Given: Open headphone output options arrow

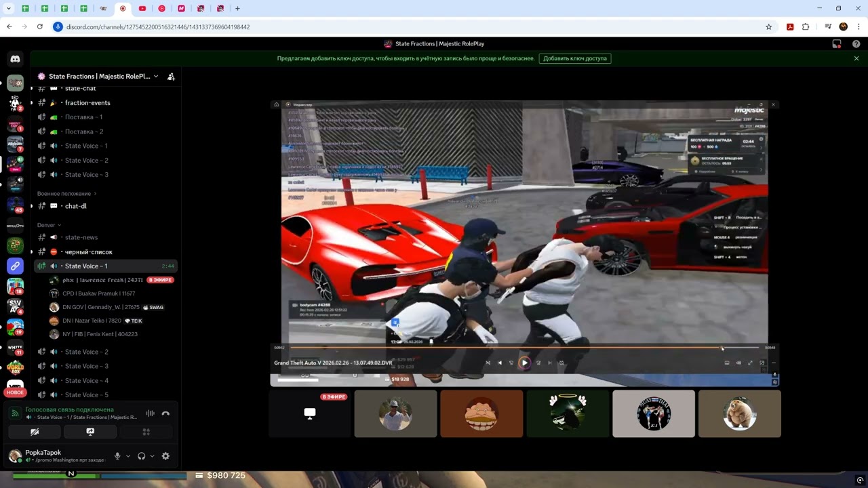Looking at the screenshot, I should tap(152, 456).
